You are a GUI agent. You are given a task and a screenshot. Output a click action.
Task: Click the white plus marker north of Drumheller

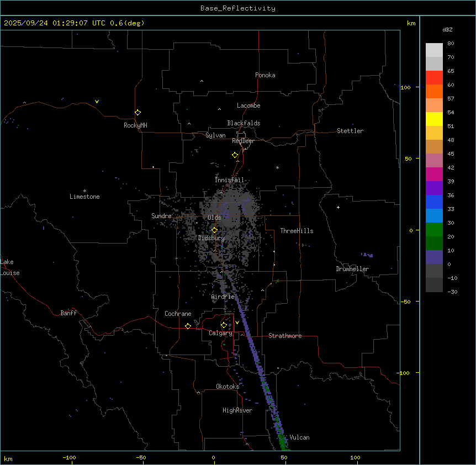point(339,207)
